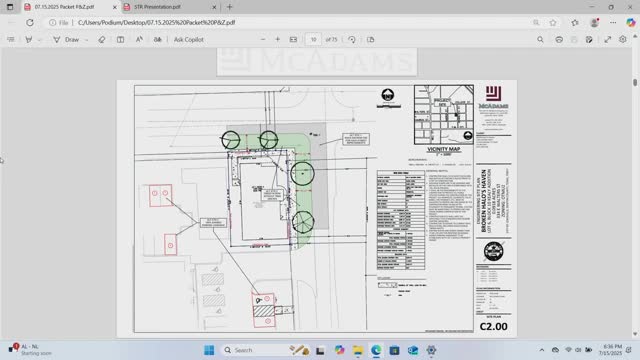Image resolution: width=640 pixels, height=360 pixels.
Task: Switch the page view mode icon
Action: (x=371, y=40)
